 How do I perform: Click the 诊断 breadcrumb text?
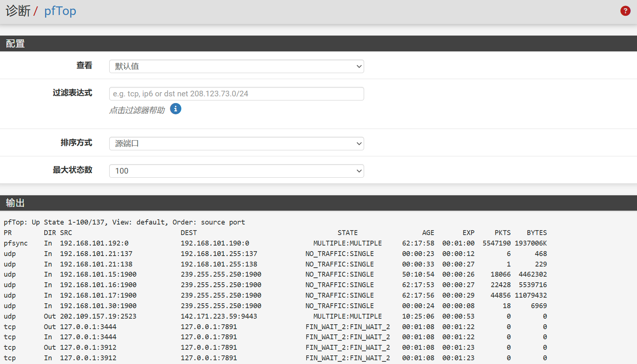pos(18,11)
